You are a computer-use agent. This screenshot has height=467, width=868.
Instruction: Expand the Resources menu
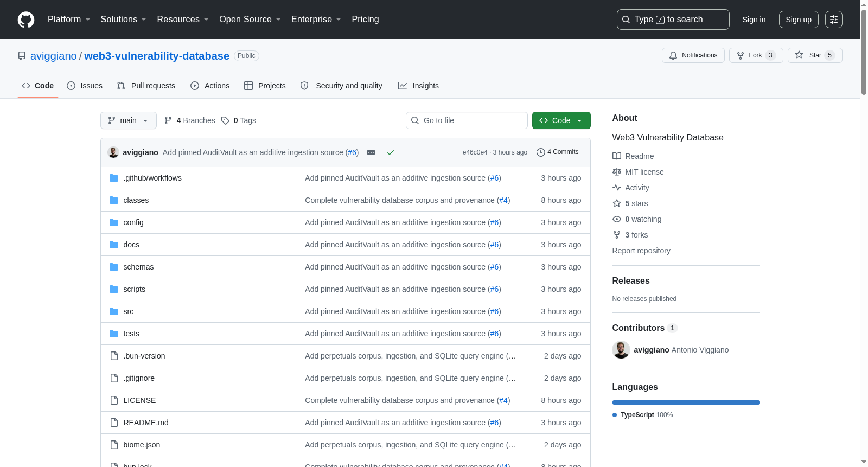[x=183, y=20]
